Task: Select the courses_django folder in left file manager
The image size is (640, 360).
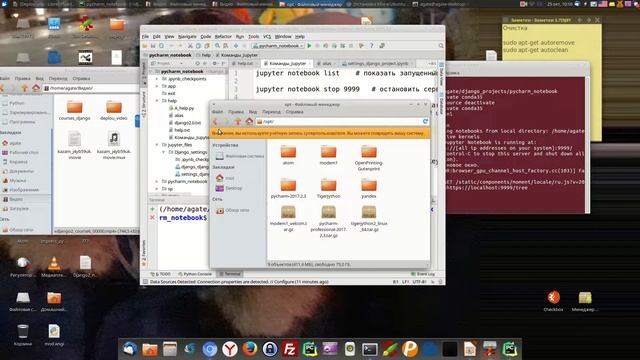Action: [x=74, y=110]
